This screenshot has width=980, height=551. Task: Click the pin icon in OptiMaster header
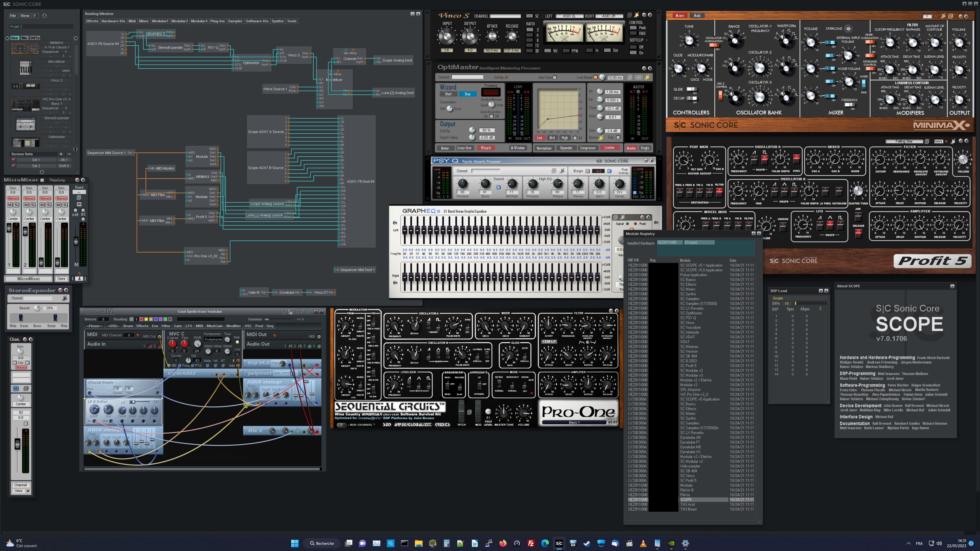(x=647, y=77)
